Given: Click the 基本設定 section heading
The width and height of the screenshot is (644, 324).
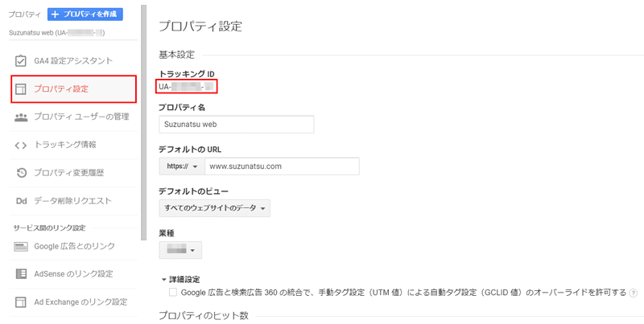Looking at the screenshot, I should coord(176,55).
